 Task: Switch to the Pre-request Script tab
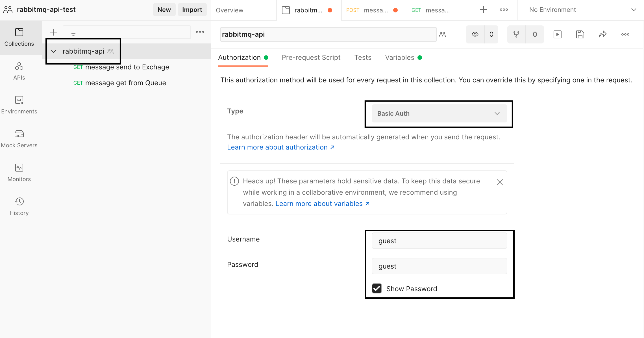[311, 58]
